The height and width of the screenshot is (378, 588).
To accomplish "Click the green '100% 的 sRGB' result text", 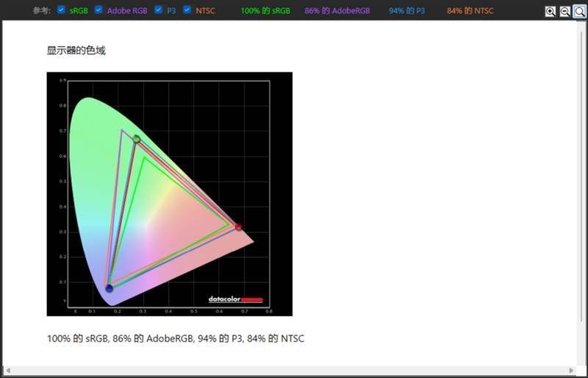I will click(265, 11).
